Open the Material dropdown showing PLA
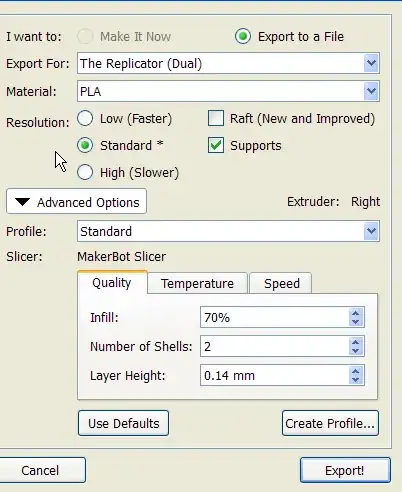 [x=371, y=91]
